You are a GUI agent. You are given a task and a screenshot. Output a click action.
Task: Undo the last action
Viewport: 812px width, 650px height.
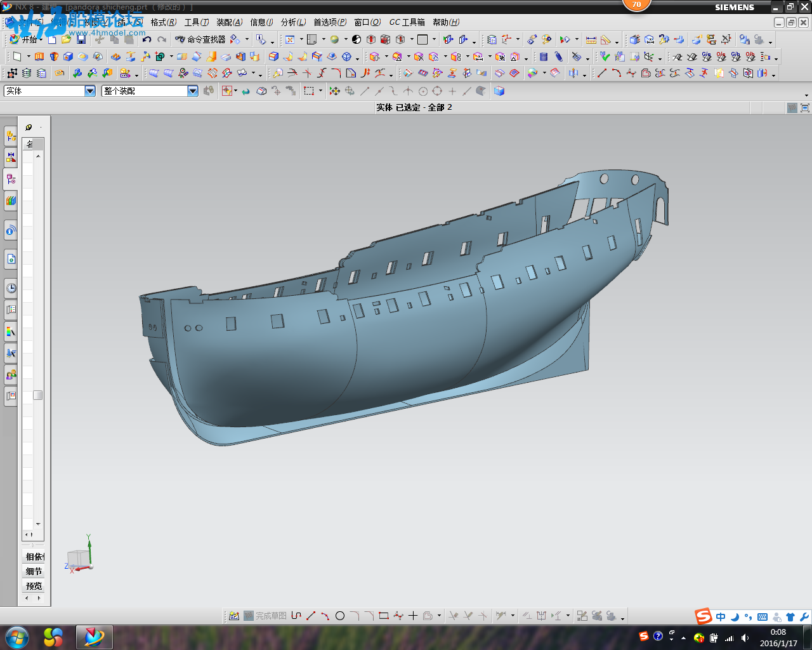click(x=147, y=39)
